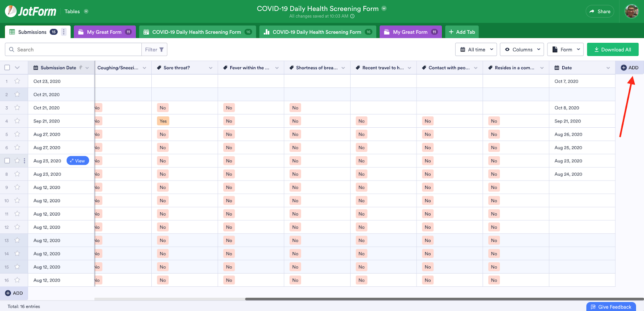644x311 pixels.
Task: Click the Add Tab tab
Action: [x=462, y=32]
